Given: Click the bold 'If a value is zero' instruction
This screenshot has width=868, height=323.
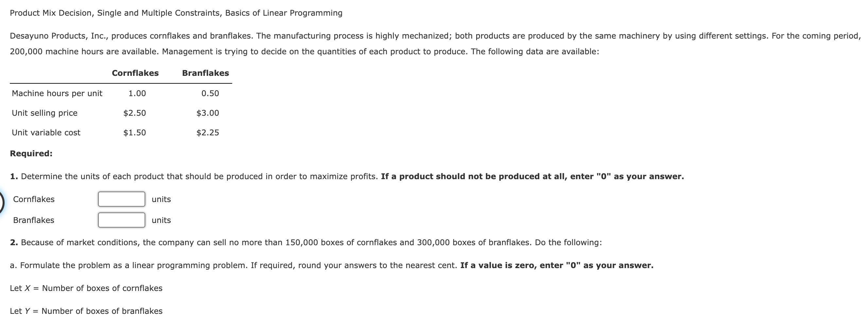Looking at the screenshot, I should (x=557, y=265).
